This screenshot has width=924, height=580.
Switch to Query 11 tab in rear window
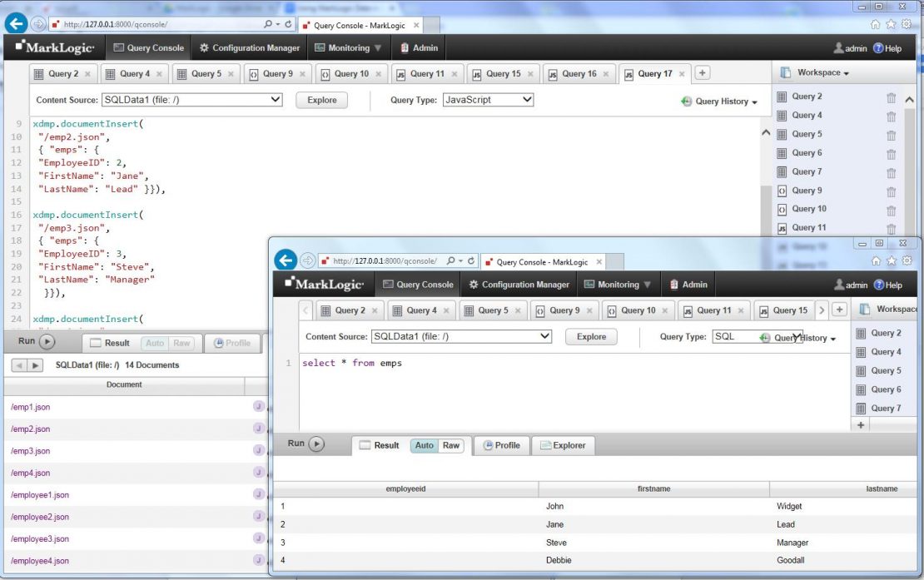(427, 73)
